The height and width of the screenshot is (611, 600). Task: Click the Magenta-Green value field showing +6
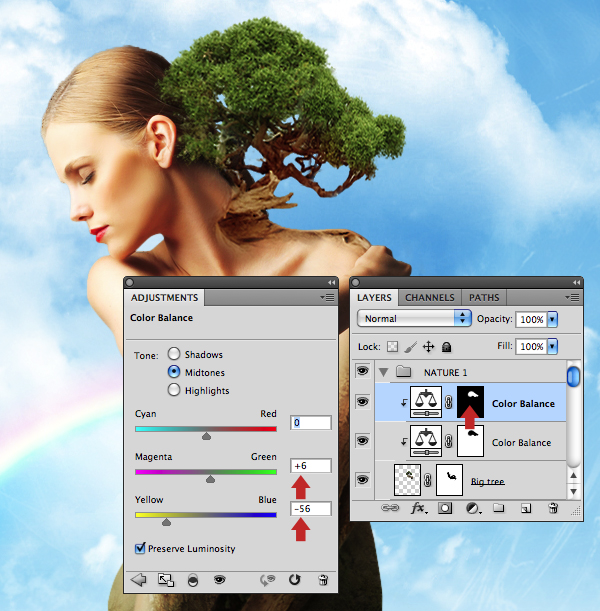click(x=311, y=465)
